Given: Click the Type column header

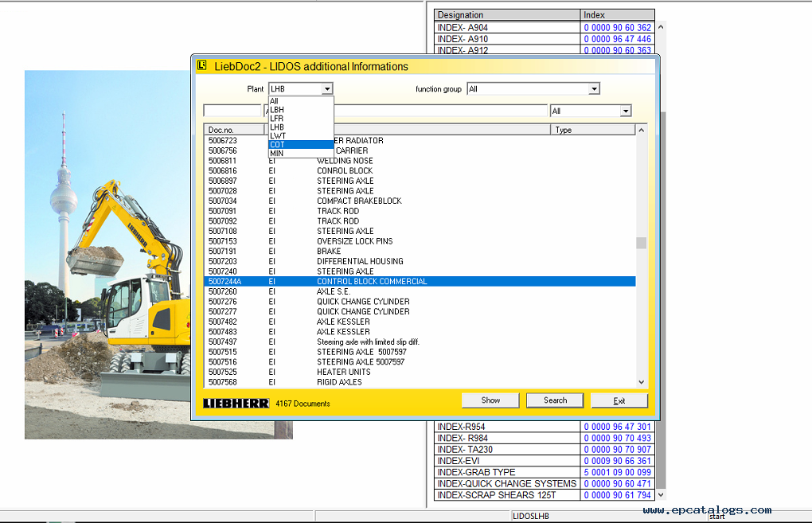Looking at the screenshot, I should click(592, 130).
